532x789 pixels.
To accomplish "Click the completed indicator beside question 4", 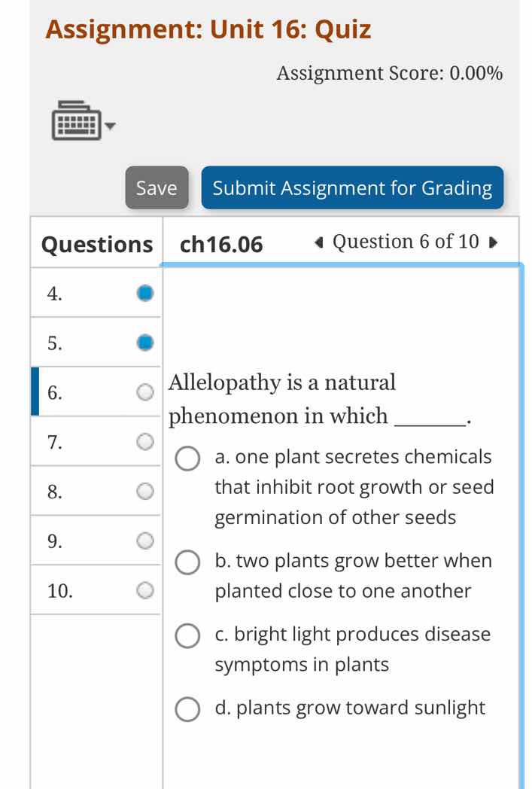I will [x=144, y=292].
